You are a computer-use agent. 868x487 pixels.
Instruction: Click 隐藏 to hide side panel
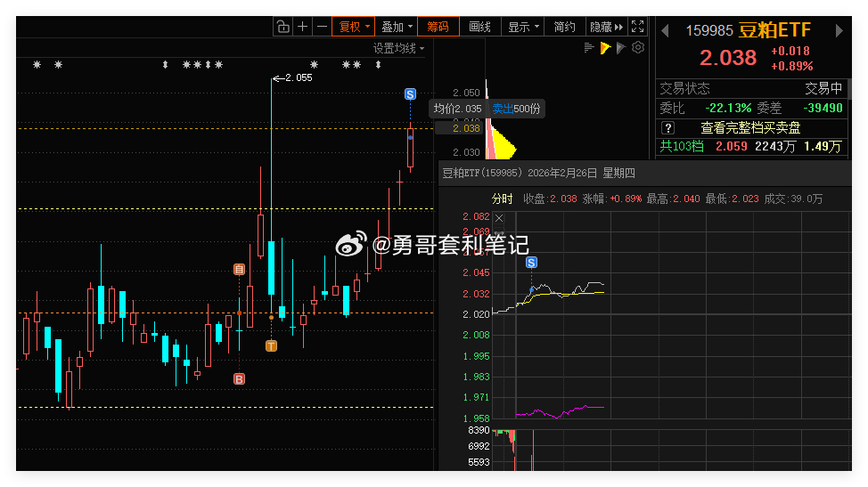(606, 27)
